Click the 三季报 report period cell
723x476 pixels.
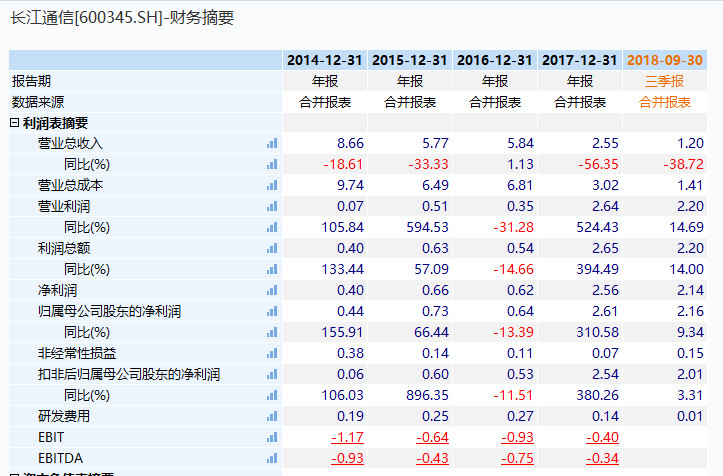click(x=664, y=81)
